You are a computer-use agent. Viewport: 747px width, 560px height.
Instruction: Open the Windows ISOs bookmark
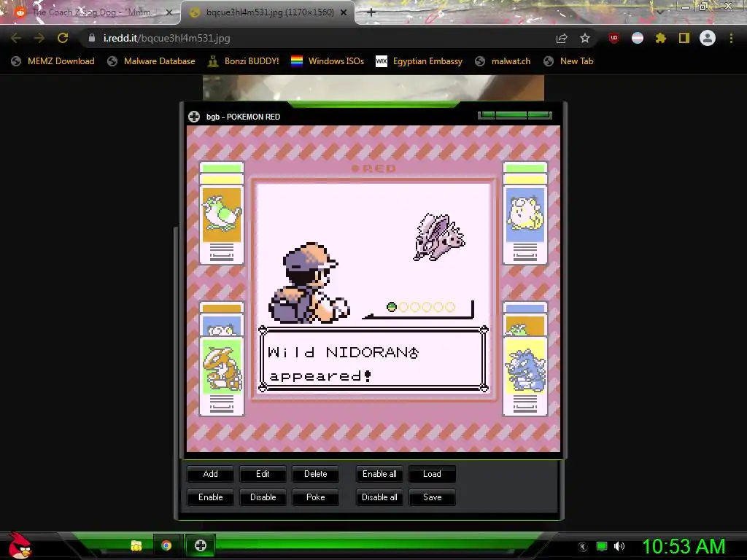coord(328,61)
